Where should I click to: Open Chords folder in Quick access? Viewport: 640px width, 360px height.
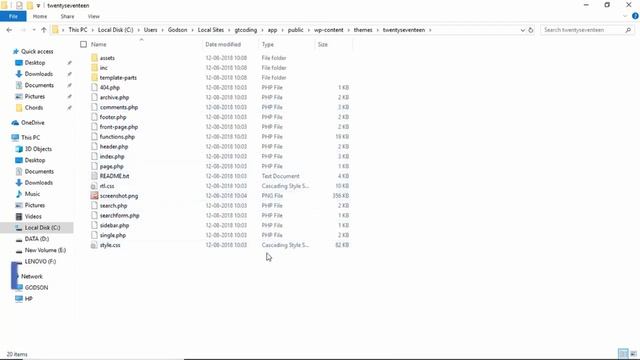(33, 108)
